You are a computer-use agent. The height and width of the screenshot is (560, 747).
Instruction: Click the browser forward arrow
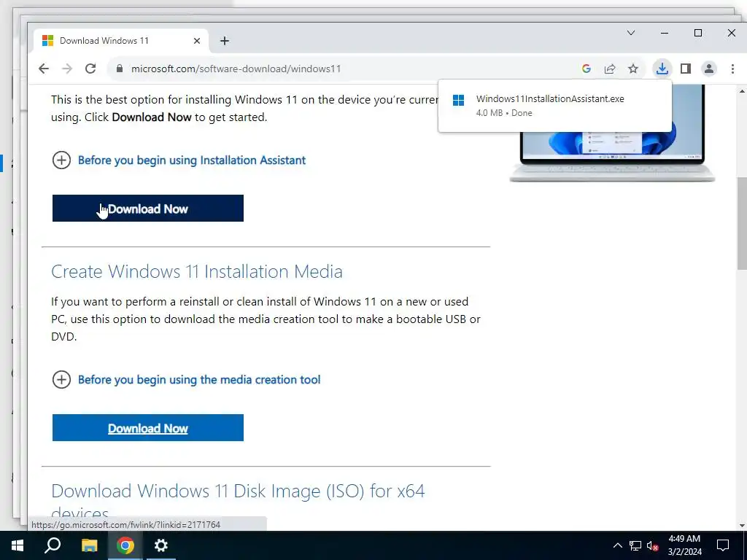(x=67, y=69)
